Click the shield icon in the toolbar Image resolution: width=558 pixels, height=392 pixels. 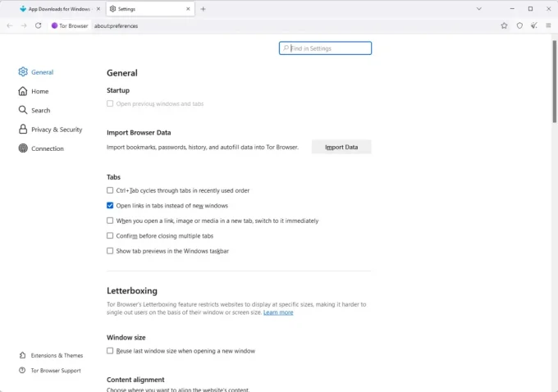[519, 25]
